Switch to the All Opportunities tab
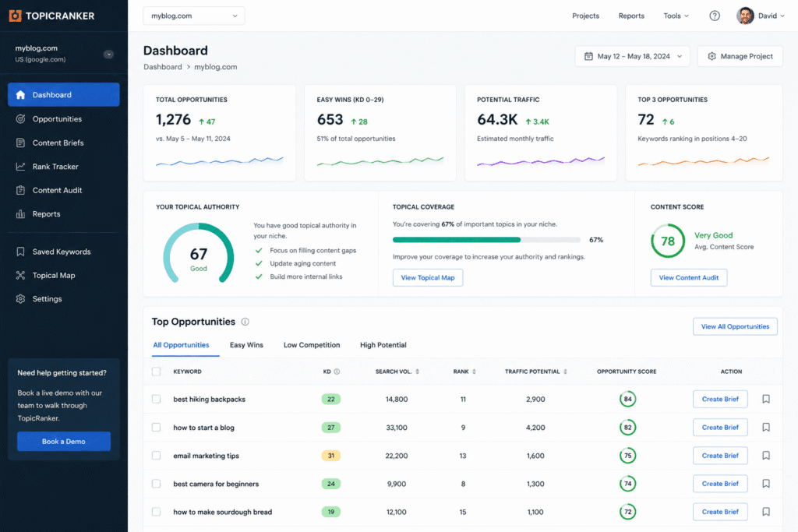 [181, 345]
